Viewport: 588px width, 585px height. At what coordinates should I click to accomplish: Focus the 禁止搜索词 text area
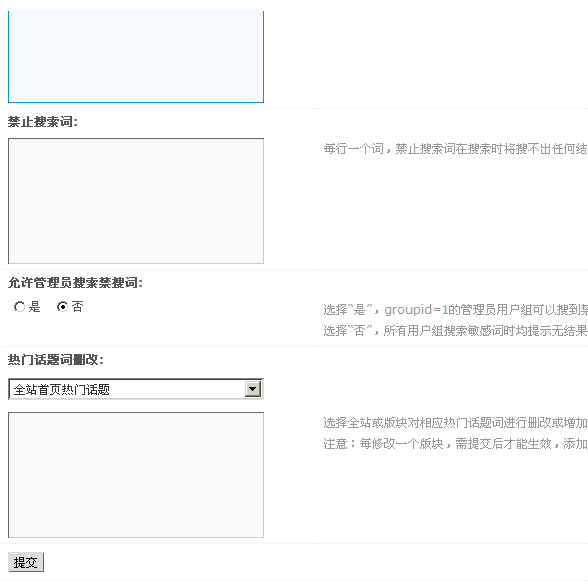pos(136,201)
